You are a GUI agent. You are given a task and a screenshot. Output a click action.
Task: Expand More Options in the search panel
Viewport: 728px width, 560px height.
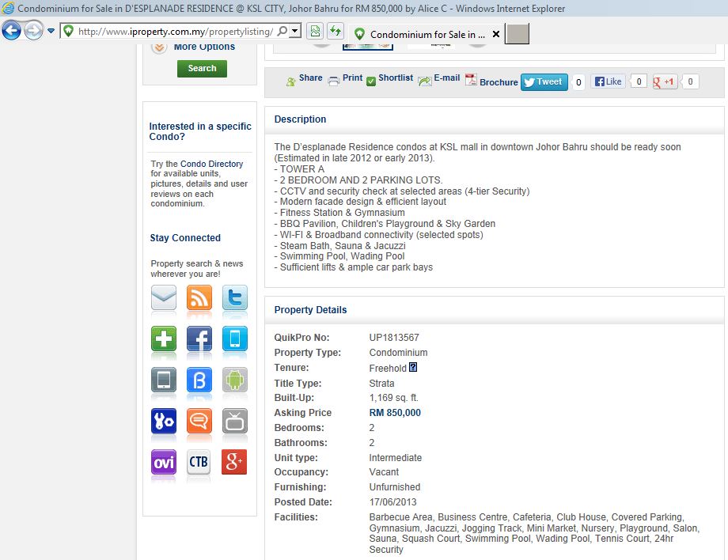click(x=203, y=47)
